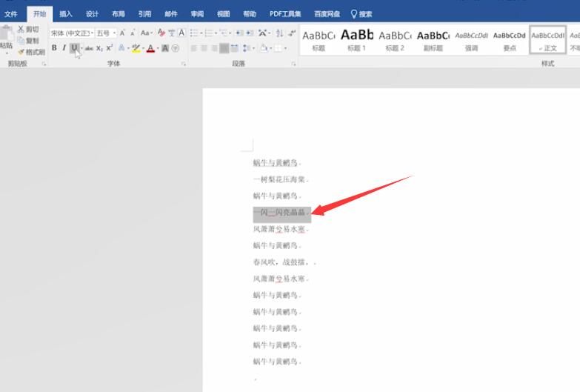The image size is (580, 392).
Task: Click the Superscript X² icon
Action: pos(110,48)
